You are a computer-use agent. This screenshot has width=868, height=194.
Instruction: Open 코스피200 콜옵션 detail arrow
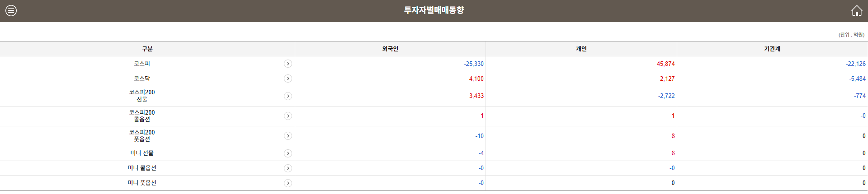click(288, 116)
